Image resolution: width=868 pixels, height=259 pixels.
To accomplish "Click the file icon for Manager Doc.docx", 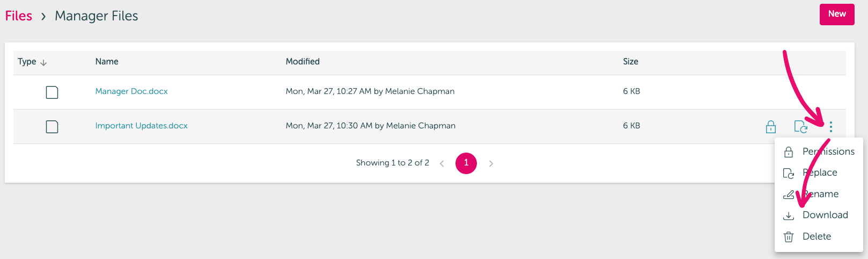I will [52, 92].
